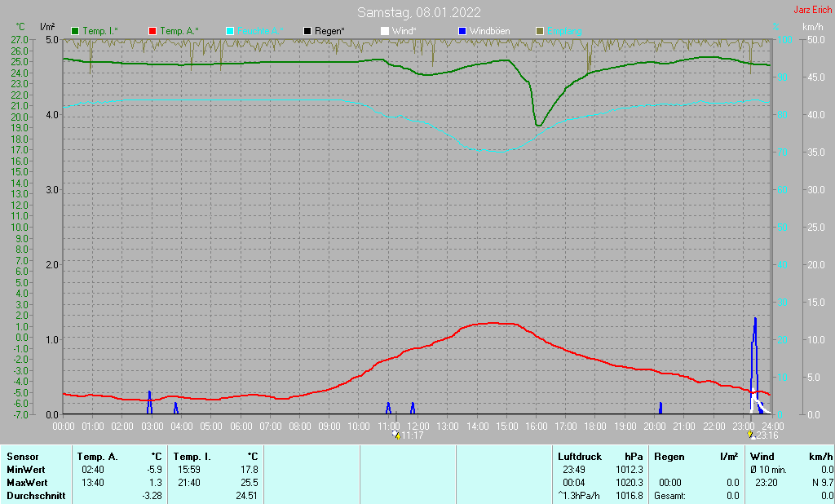Click the Gesamt: label under Regen

pyautogui.click(x=669, y=496)
